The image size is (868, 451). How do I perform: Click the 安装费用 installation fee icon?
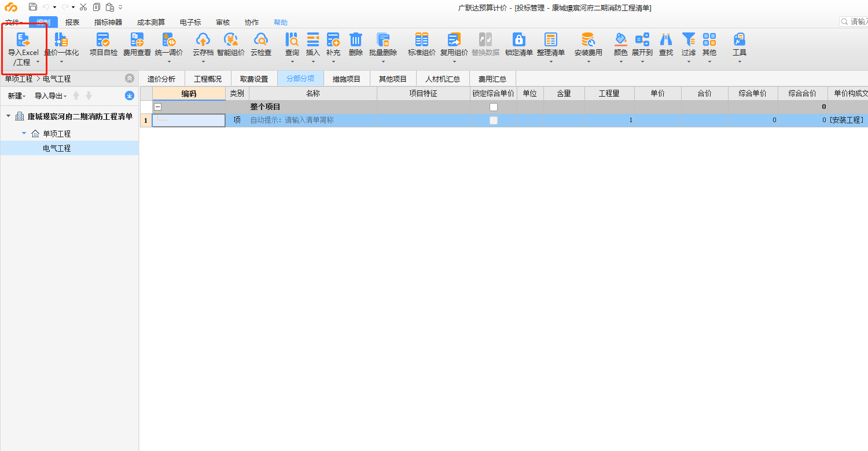[x=589, y=39]
